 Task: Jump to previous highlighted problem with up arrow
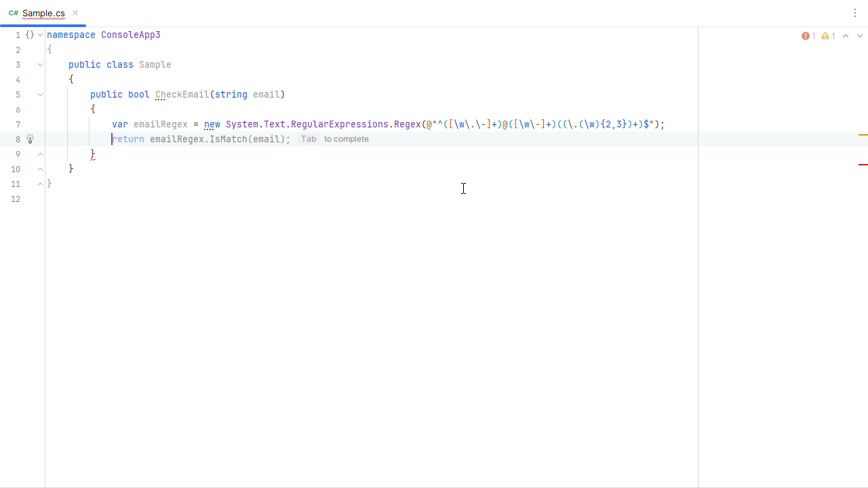[846, 36]
